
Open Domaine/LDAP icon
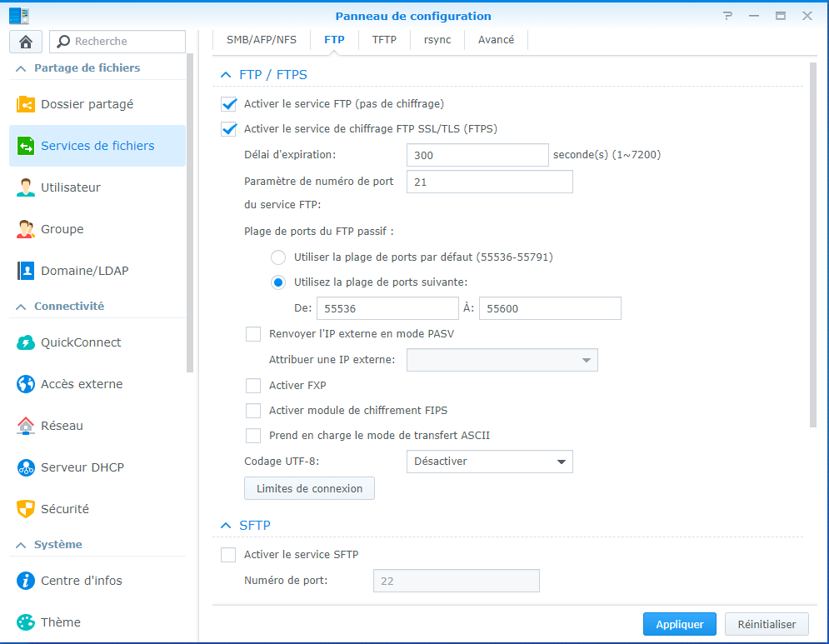[25, 271]
